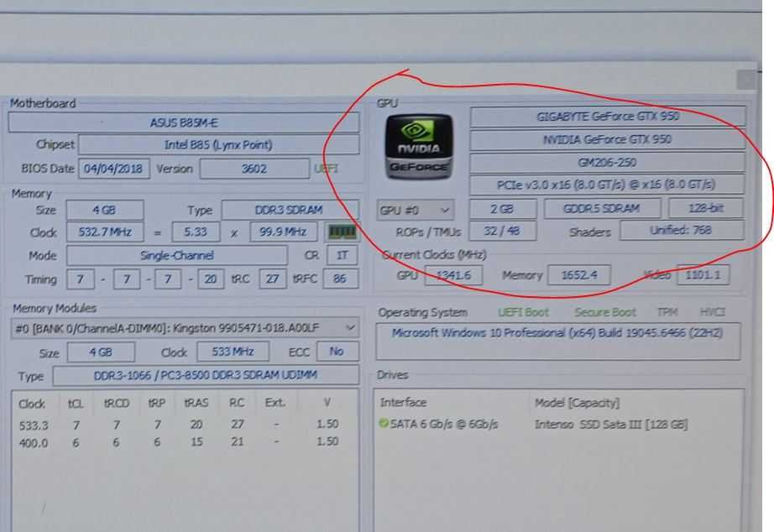Click the memory clock 1652.4 field
Viewport: 774px width, 532px height.
pyautogui.click(x=579, y=275)
